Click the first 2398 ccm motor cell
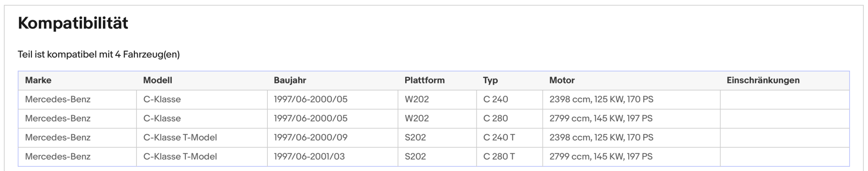Screen dimensions: 868x171 (632, 99)
